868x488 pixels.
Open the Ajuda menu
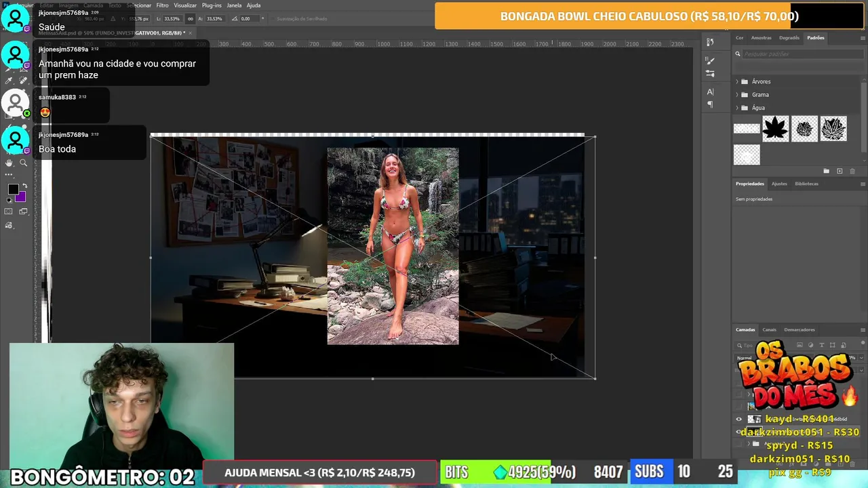pyautogui.click(x=254, y=5)
